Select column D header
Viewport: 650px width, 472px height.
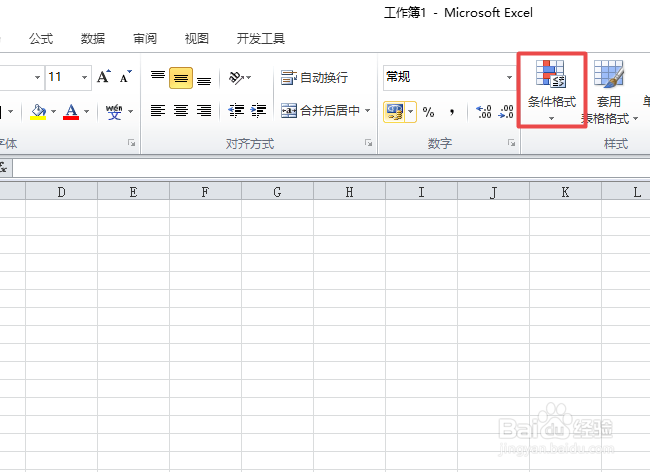pos(61,192)
